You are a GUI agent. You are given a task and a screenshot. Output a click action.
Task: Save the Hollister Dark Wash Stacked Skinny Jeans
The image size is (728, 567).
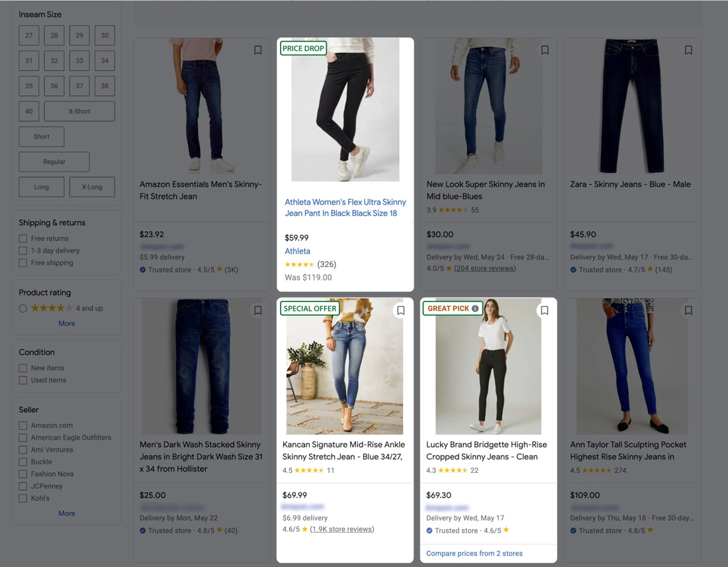(x=257, y=310)
